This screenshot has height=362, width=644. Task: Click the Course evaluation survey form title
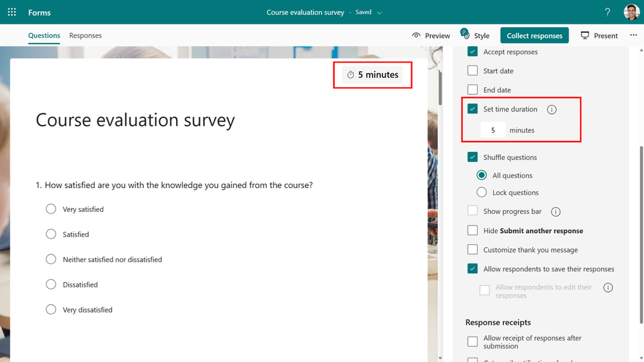coord(135,120)
